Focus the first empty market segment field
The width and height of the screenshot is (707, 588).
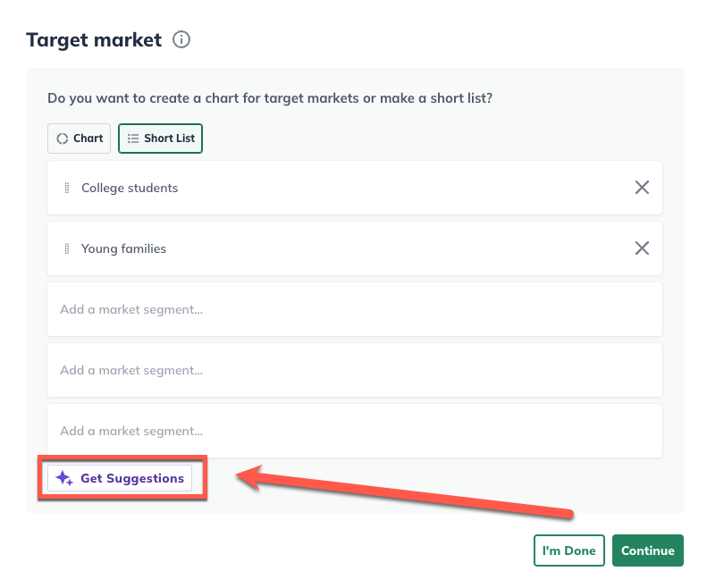pyautogui.click(x=354, y=309)
